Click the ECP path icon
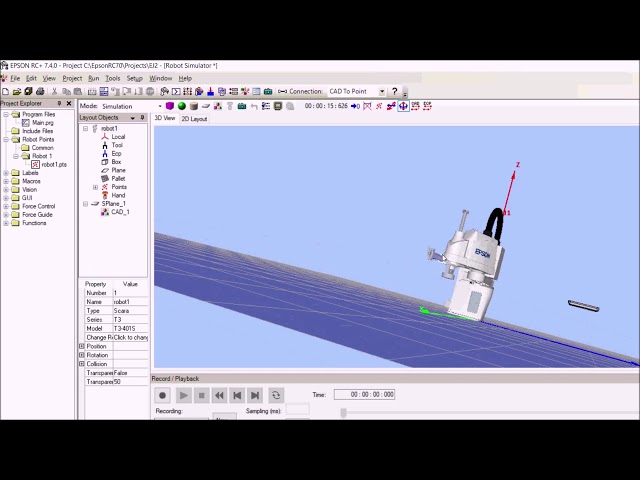This screenshot has height=480, width=640. pos(427,106)
